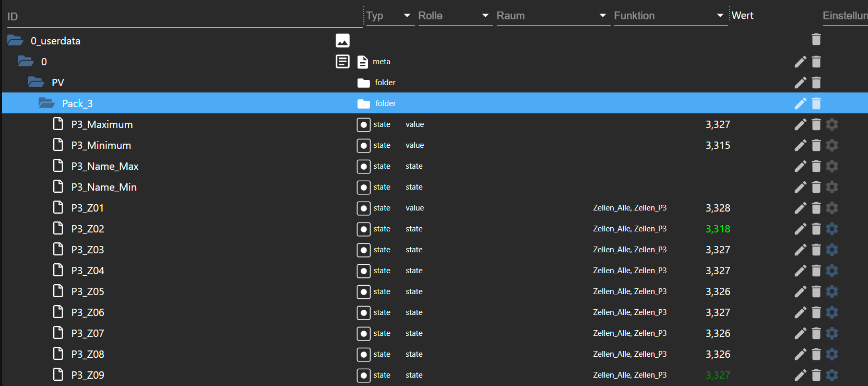Delete the P3_Minimum object
Viewport: 868px width, 386px height.
[x=816, y=145]
